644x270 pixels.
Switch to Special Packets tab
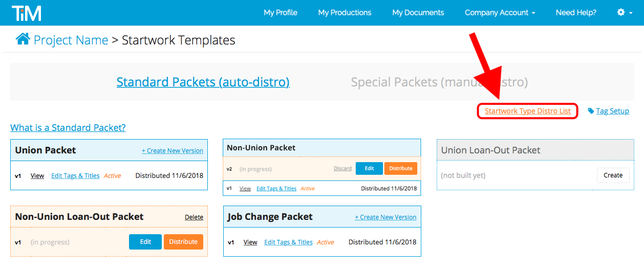[x=439, y=82]
